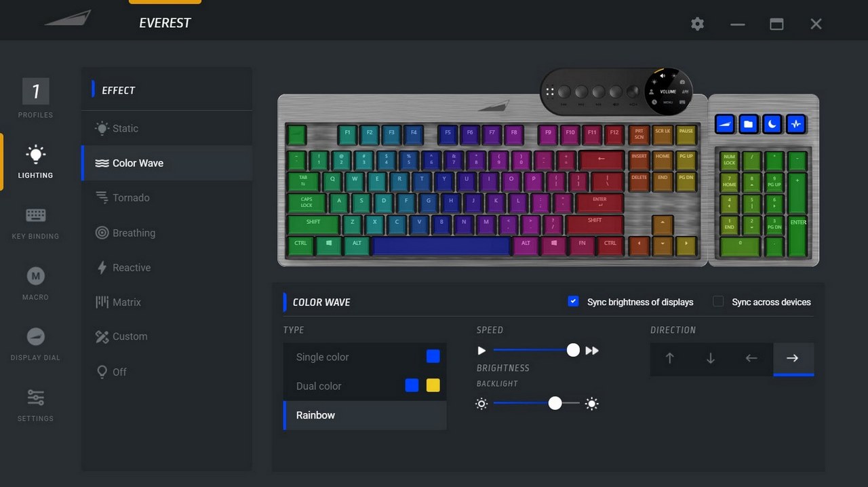Set wave direction to up arrow

click(x=670, y=358)
